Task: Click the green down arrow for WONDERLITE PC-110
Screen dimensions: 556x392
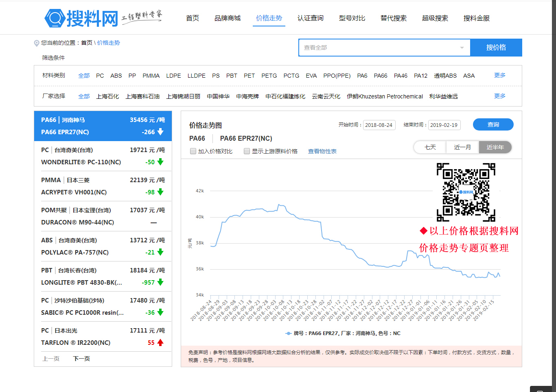Action: point(160,162)
